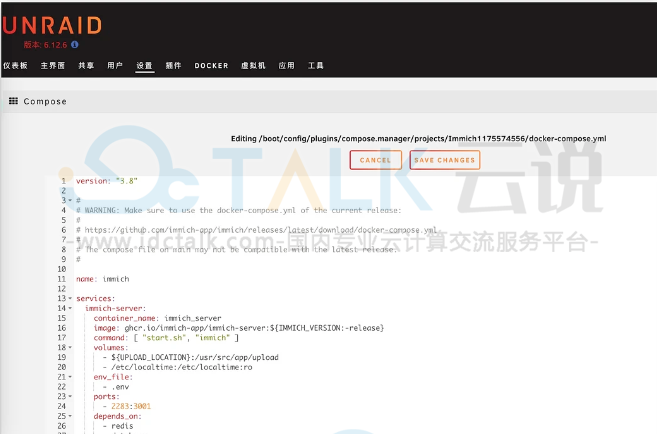Click line number 12 in gutter

62,289
